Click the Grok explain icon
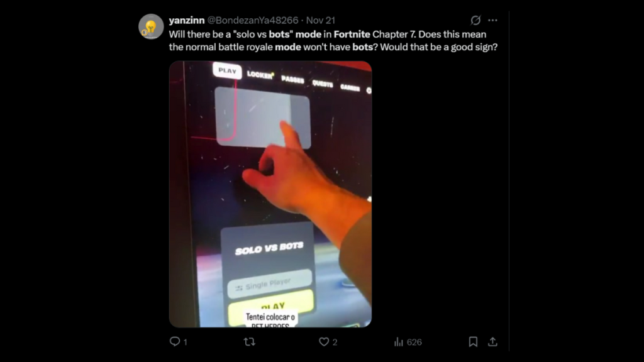The width and height of the screenshot is (644, 362). coord(475,20)
